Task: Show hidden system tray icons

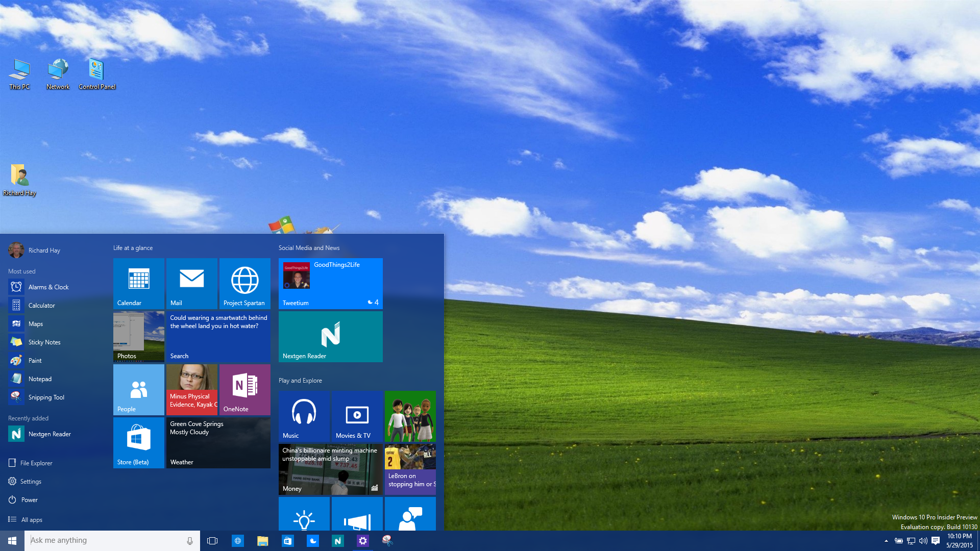Action: point(886,541)
